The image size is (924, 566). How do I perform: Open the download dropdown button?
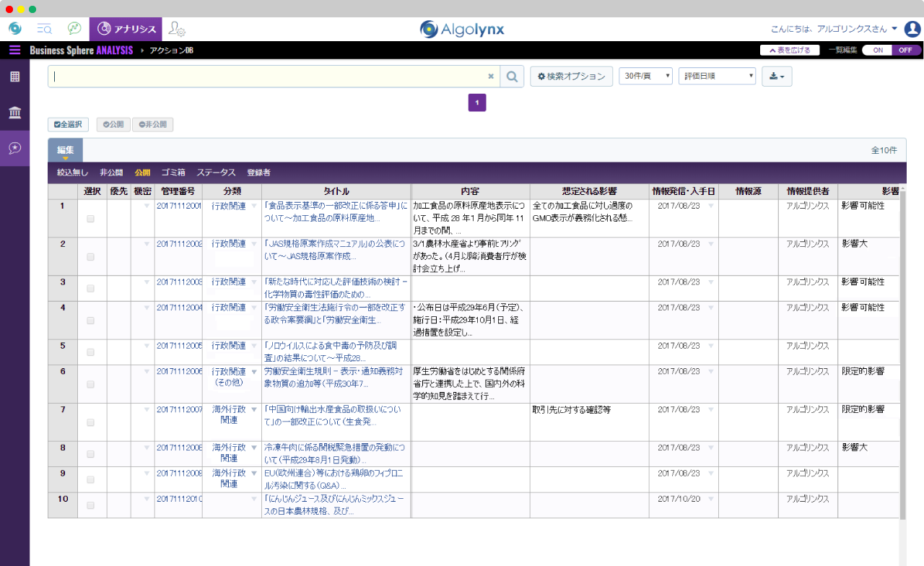click(x=777, y=77)
